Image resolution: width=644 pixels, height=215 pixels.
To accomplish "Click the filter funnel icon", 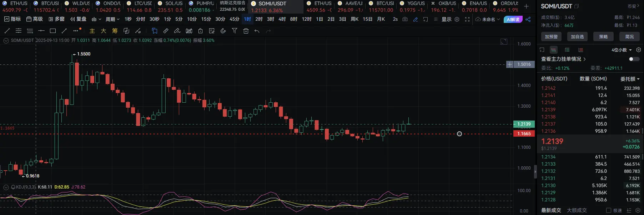I will (235, 31).
